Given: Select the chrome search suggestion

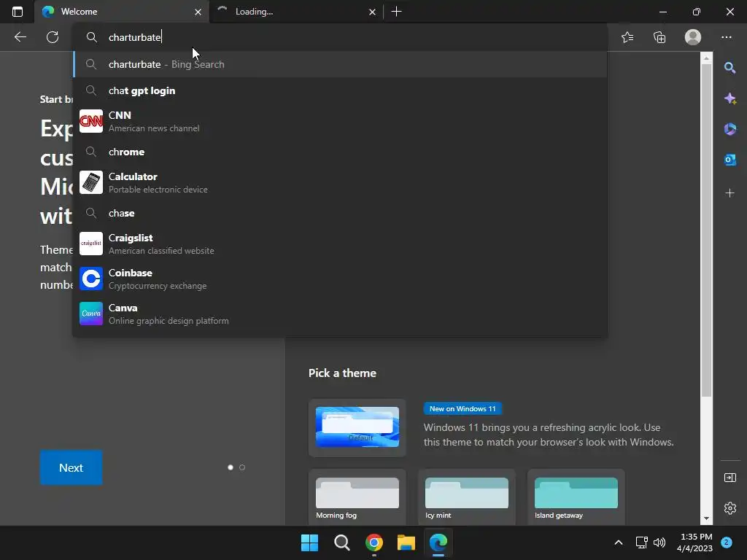Looking at the screenshot, I should click(x=340, y=152).
